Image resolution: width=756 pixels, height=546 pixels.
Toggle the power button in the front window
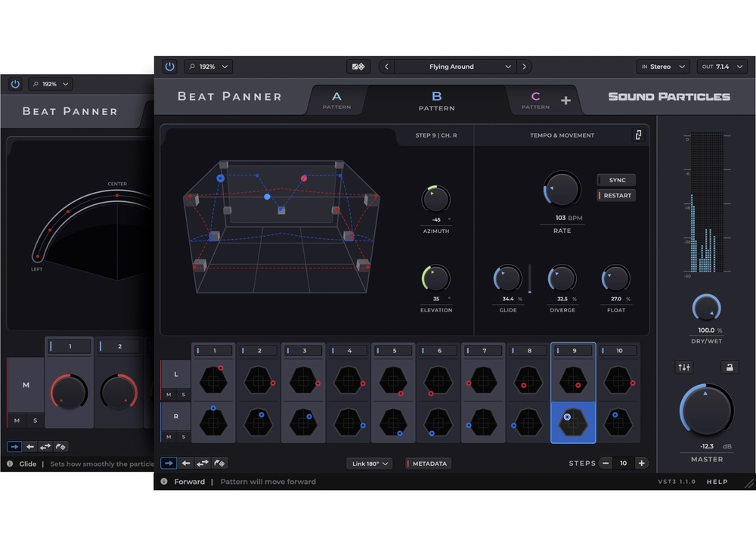click(x=169, y=67)
